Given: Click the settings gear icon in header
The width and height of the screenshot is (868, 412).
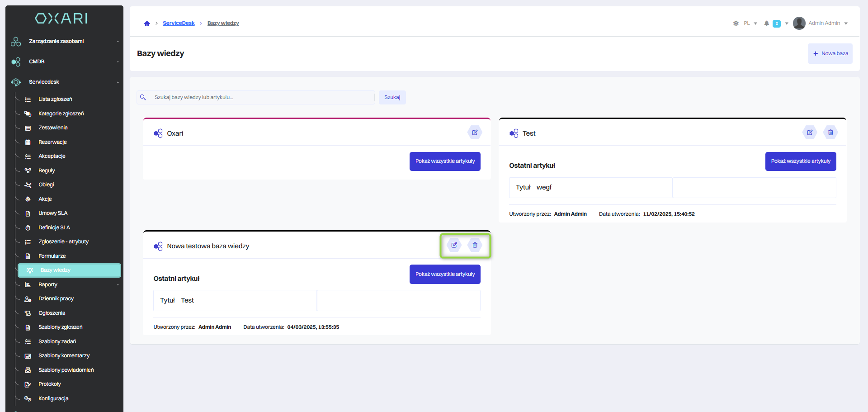Looking at the screenshot, I should (x=736, y=24).
